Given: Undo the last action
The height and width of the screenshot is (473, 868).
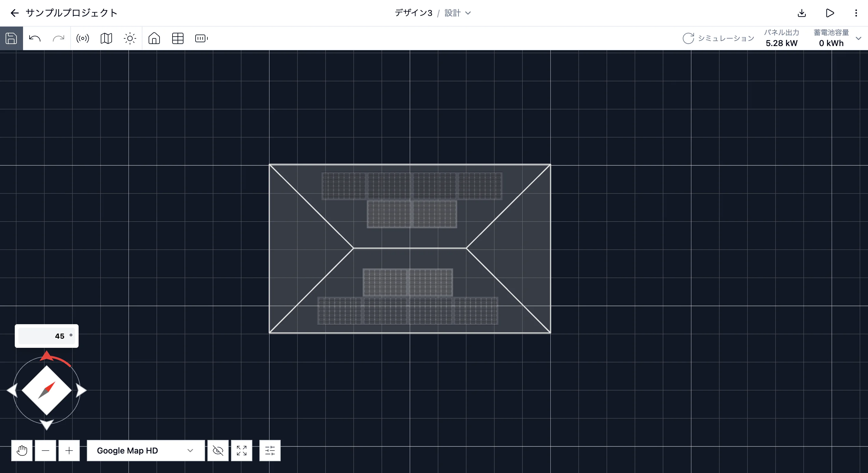Looking at the screenshot, I should (x=35, y=38).
